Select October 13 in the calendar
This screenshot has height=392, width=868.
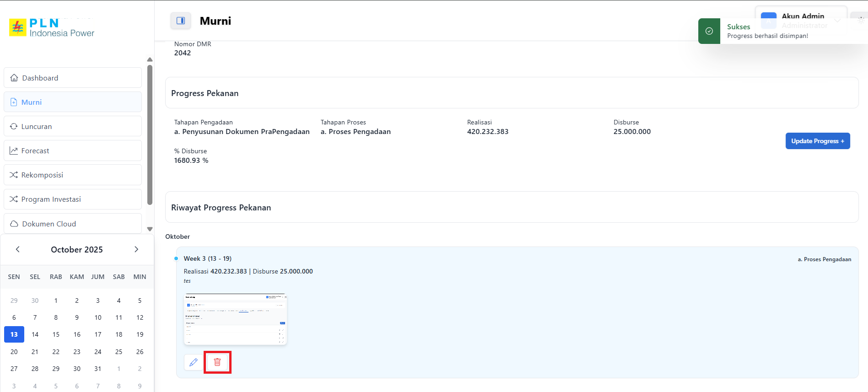(14, 334)
